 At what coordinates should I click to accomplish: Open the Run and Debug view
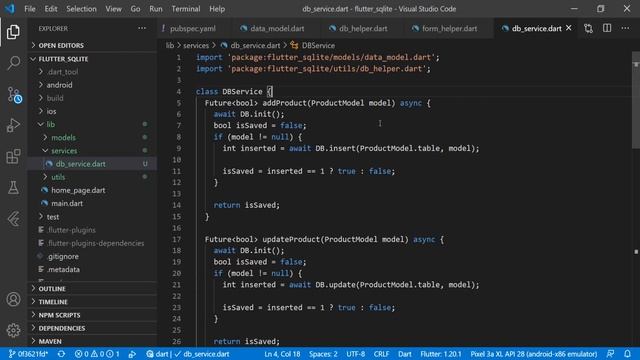(x=13, y=125)
